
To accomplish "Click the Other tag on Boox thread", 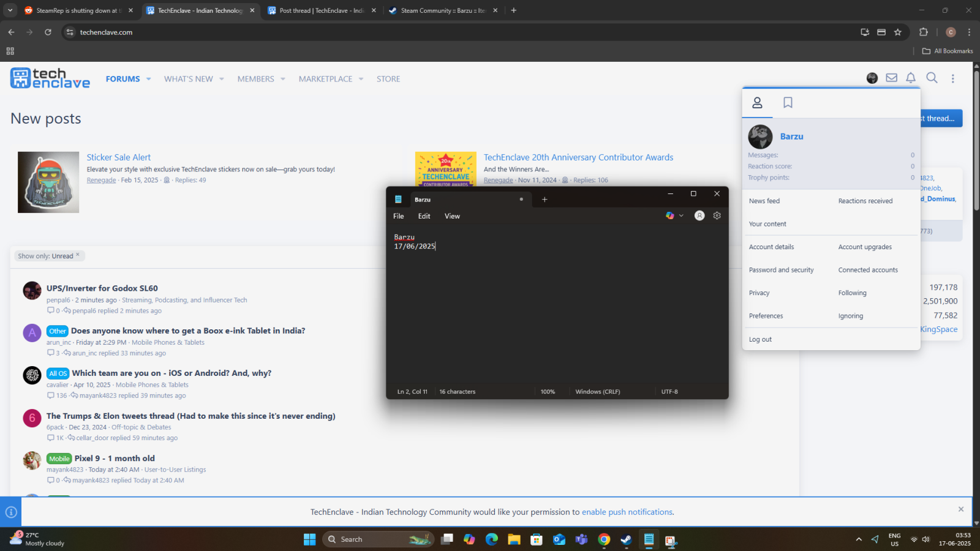I will point(58,331).
